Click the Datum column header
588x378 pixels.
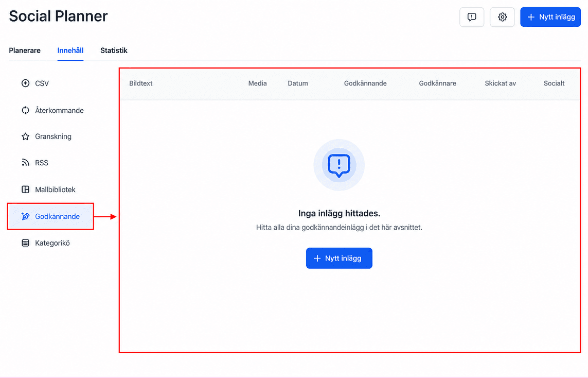[x=298, y=83]
